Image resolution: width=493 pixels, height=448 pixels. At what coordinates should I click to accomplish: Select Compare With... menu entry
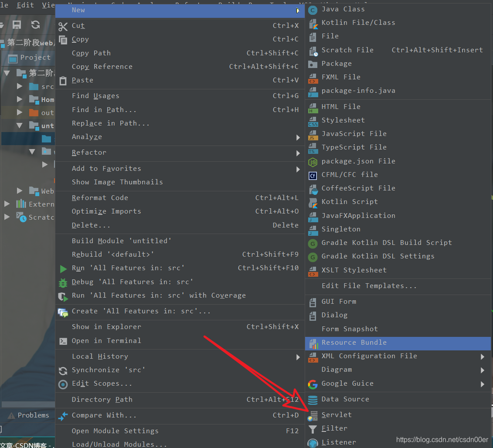point(180,415)
